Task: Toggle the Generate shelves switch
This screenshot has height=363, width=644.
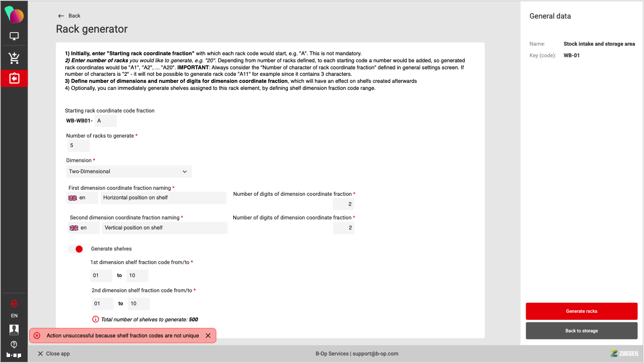Action: 76,249
